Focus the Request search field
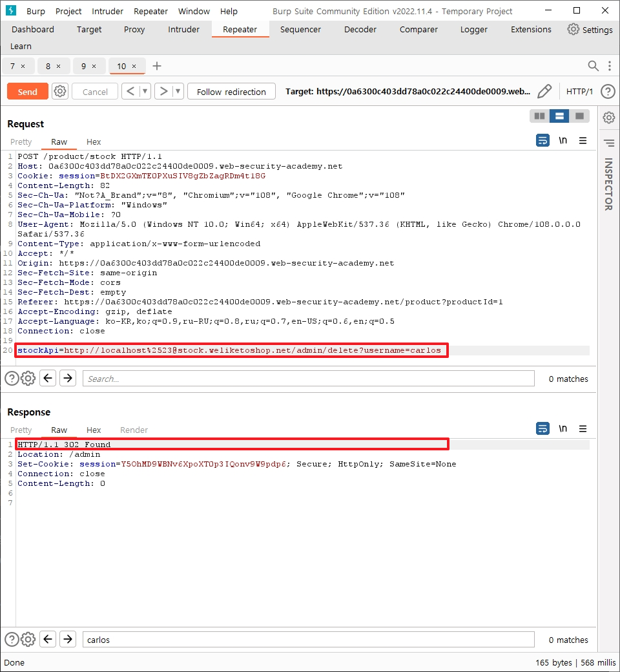The image size is (620, 672). [309, 379]
